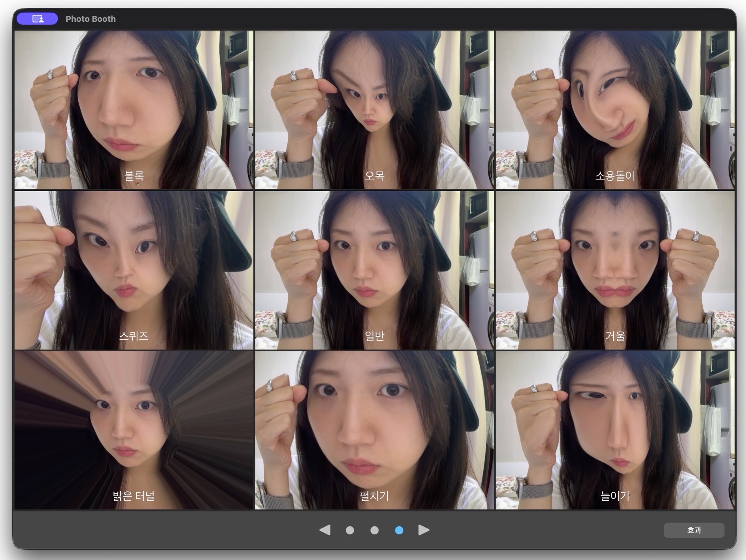Choose the 오목 dent effect
This screenshot has width=746, height=560.
pos(375,110)
